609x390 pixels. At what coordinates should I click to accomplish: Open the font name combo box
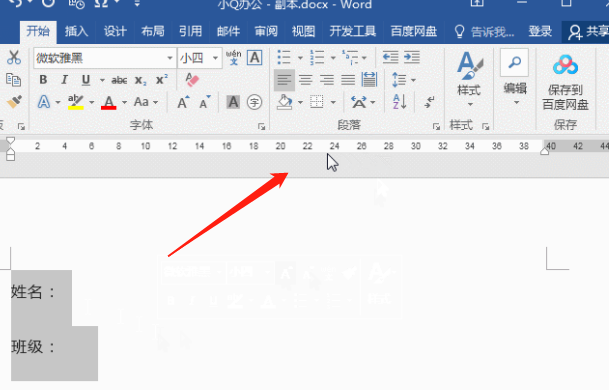pos(105,58)
